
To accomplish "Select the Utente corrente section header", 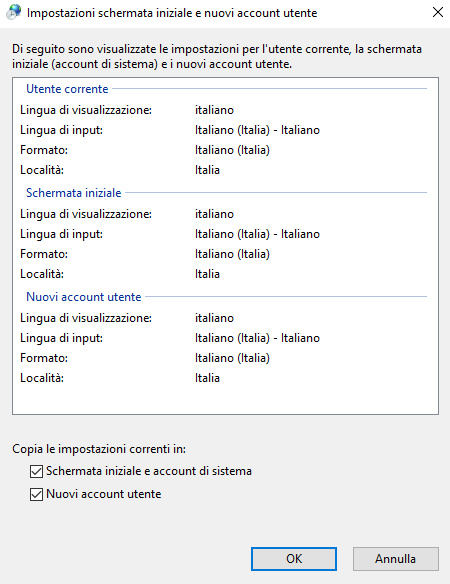I will pos(67,89).
